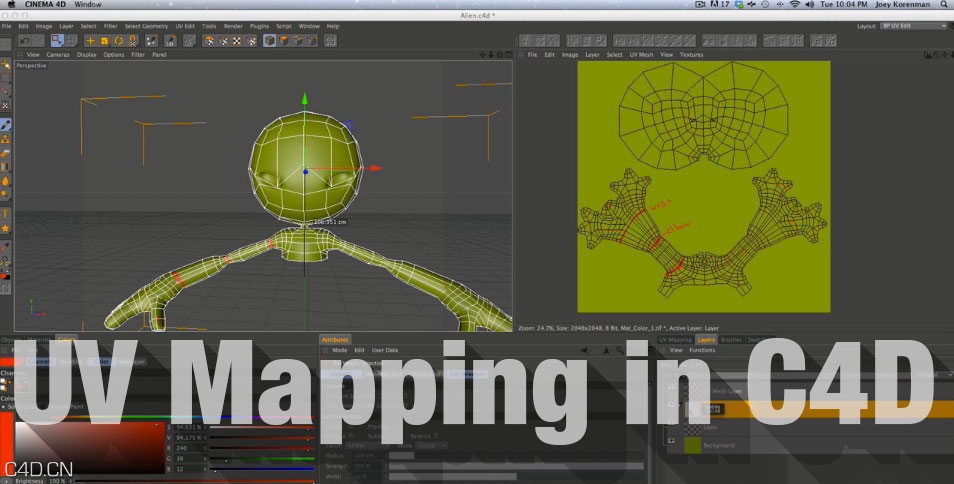Click the Redo arrow icon
Screen dimensions: 954x484
38,41
